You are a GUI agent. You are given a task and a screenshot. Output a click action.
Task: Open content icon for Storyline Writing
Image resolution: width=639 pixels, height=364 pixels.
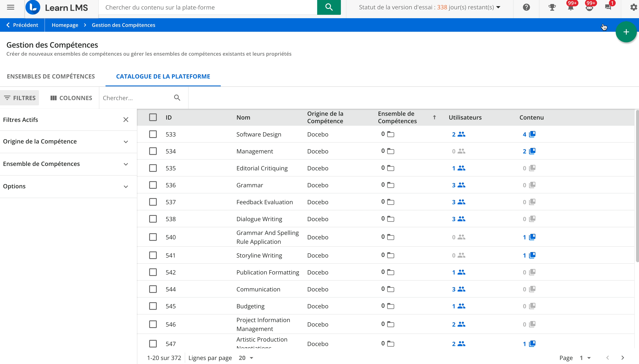coord(532,255)
